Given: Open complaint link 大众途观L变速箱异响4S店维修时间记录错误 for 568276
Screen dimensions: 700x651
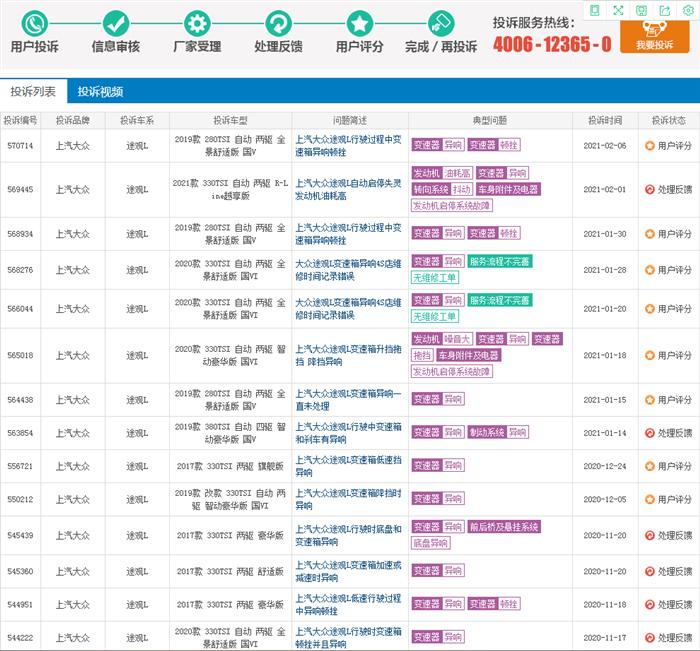Looking at the screenshot, I should (x=348, y=270).
